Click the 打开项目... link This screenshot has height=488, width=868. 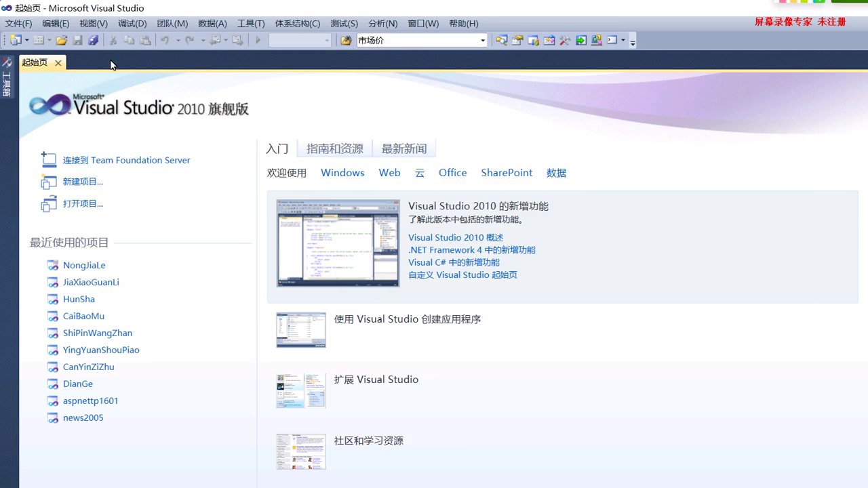pos(83,203)
